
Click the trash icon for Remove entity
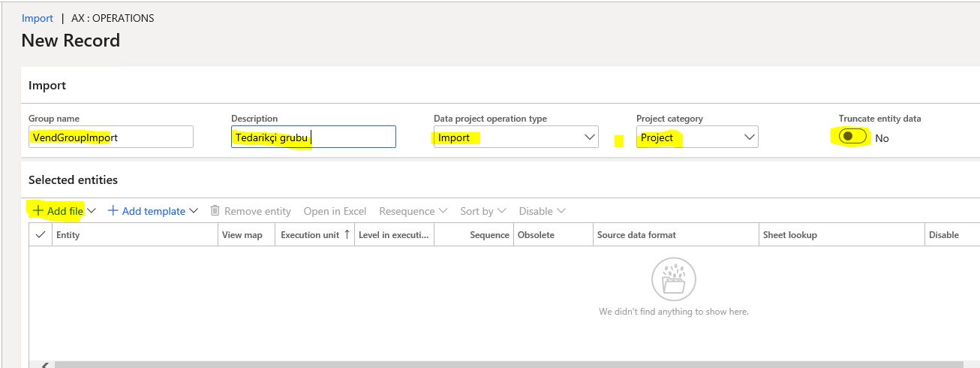click(215, 211)
